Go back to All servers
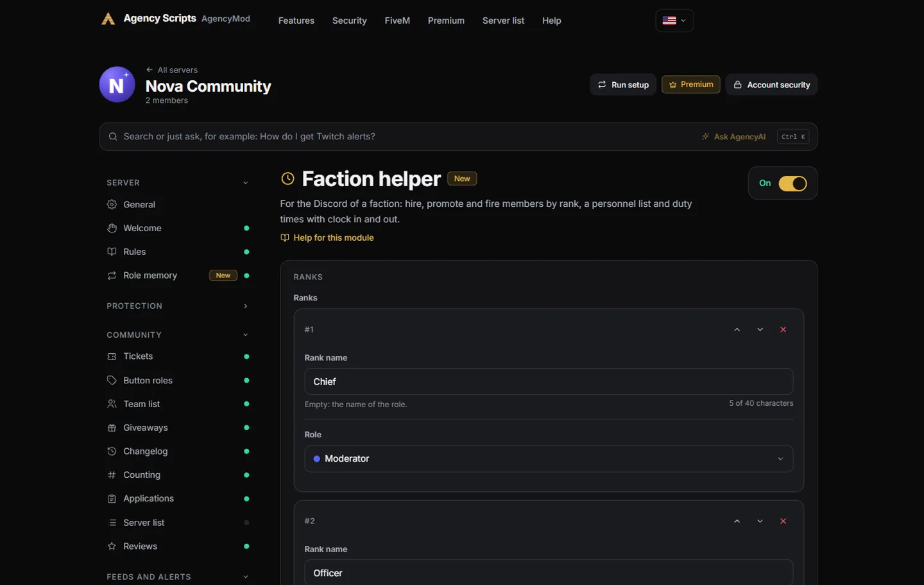The image size is (924, 585). (x=172, y=70)
